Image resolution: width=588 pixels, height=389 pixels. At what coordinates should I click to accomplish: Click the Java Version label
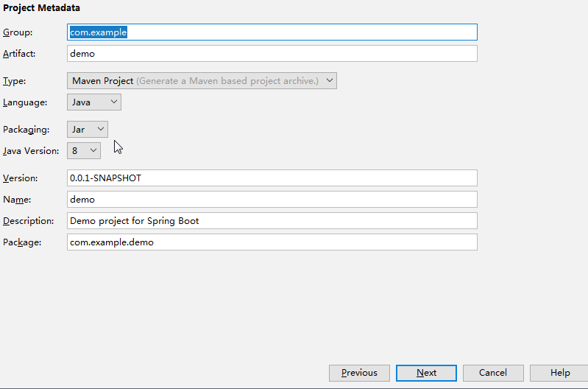click(31, 151)
